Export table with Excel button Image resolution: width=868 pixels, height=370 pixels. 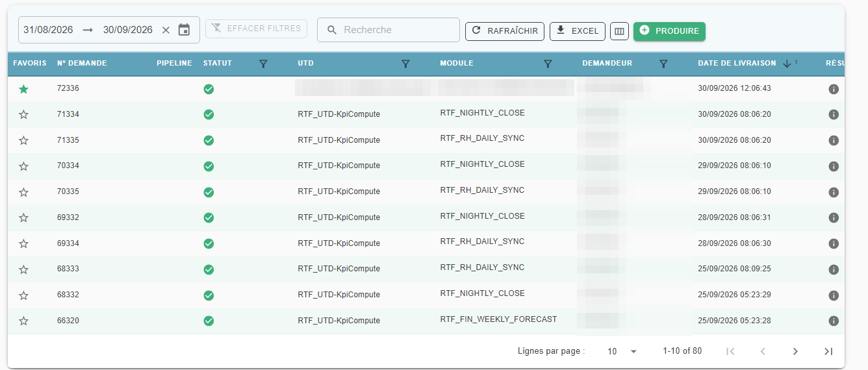tap(578, 31)
